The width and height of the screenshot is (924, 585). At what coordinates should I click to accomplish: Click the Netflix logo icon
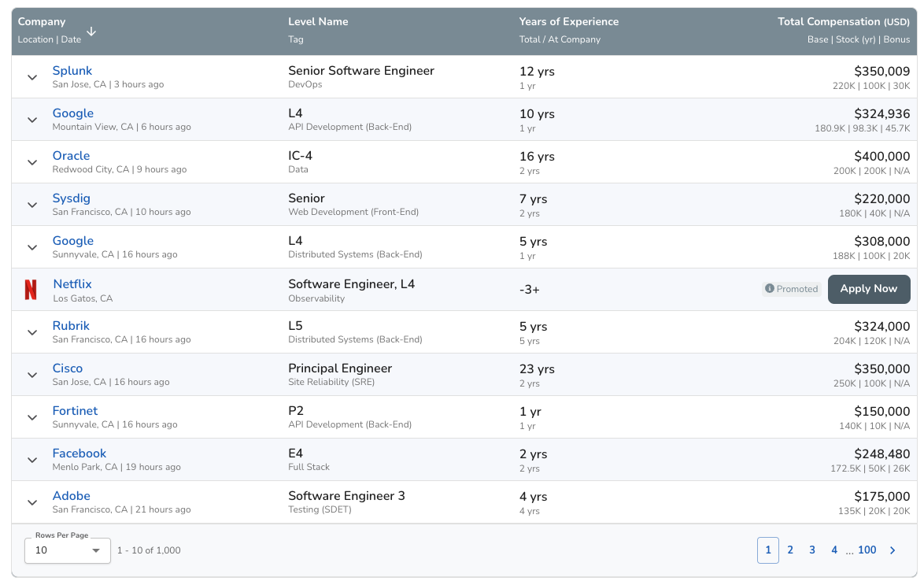(31, 290)
